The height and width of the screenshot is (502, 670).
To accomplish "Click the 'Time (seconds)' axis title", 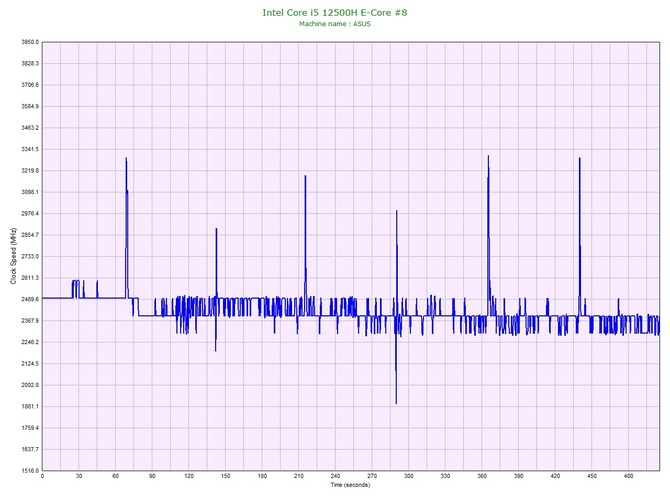I will [350, 485].
